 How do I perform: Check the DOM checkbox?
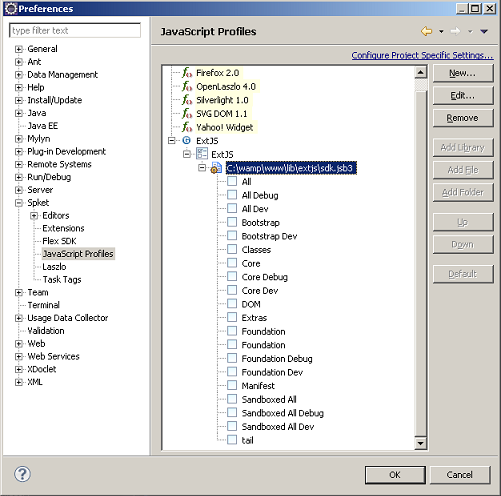pyautogui.click(x=232, y=304)
